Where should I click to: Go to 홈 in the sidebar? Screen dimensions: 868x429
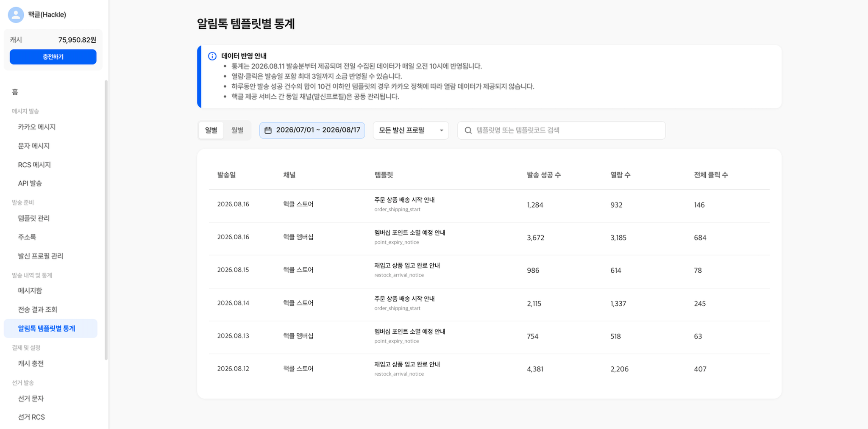point(15,92)
